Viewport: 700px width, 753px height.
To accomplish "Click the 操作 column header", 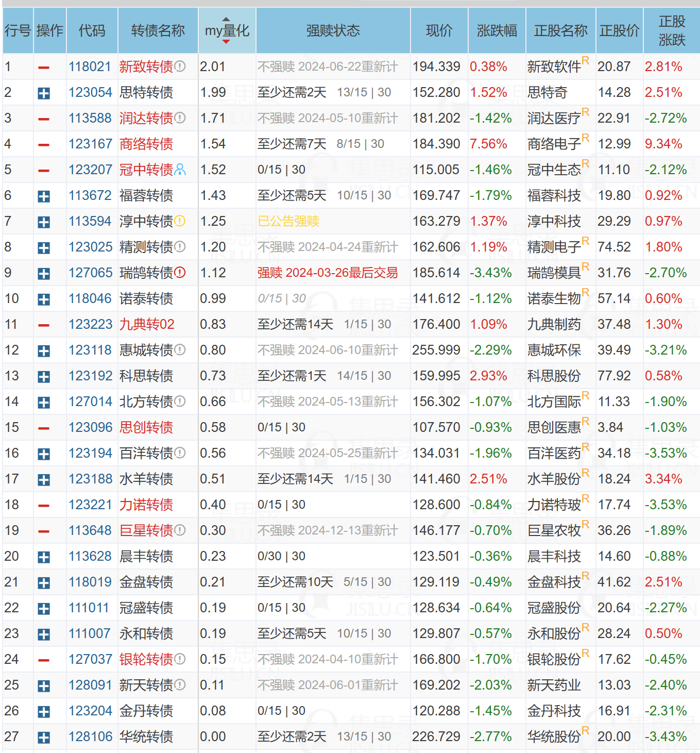I will point(50,30).
